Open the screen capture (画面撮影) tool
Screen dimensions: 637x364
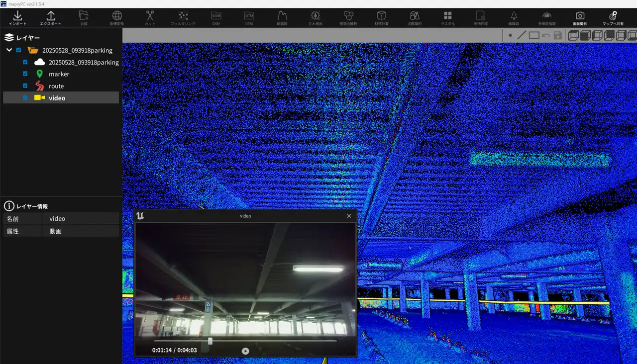point(580,18)
